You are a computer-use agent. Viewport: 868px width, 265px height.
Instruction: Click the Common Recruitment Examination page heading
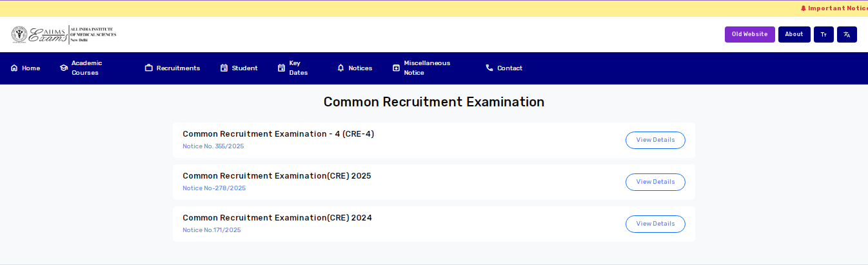point(434,102)
